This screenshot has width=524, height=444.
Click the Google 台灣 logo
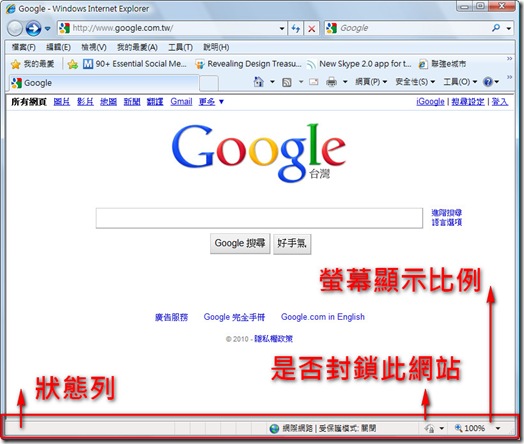point(259,153)
